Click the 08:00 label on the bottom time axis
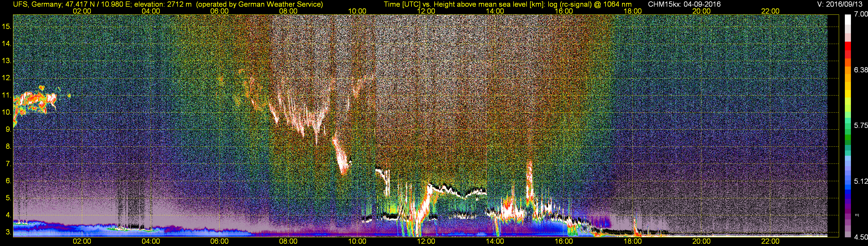 point(288,241)
